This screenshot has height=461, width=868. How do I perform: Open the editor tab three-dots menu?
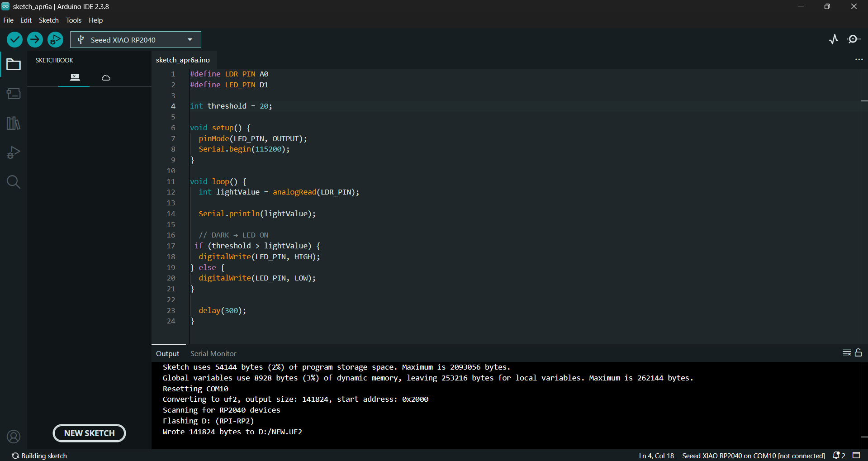tap(859, 60)
